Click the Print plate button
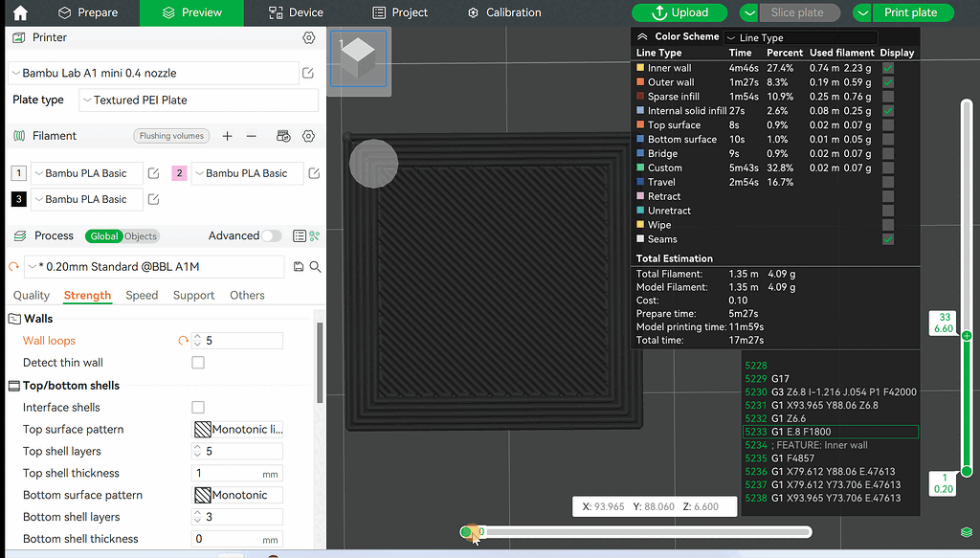Viewport: 980px width, 558px height. pos(910,12)
